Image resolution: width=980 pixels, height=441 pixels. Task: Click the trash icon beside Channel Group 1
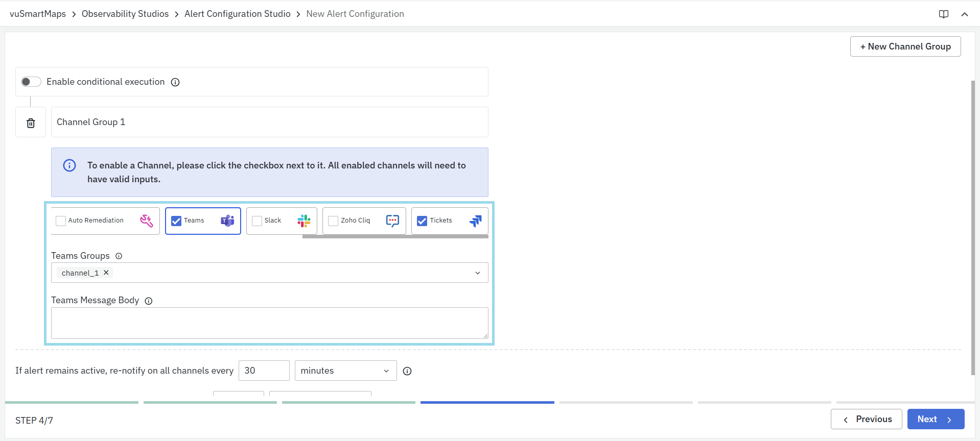point(31,123)
